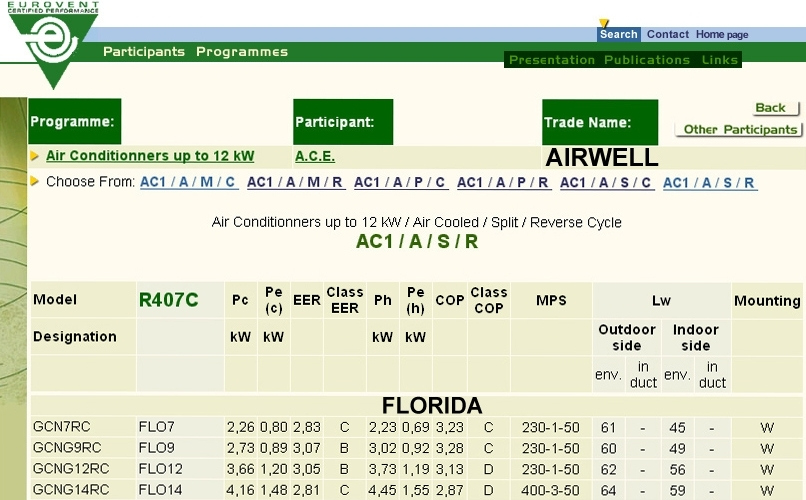Click the COP value 3,13
The image size is (806, 500).
[x=450, y=469]
